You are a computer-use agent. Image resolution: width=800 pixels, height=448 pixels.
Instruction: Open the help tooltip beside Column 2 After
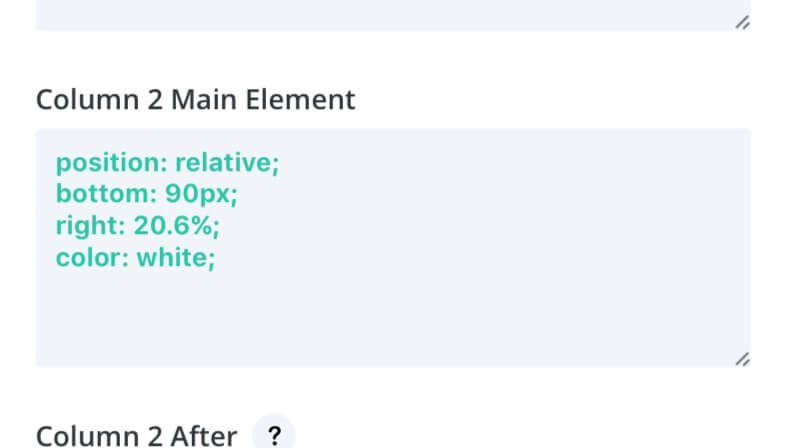[x=274, y=435]
